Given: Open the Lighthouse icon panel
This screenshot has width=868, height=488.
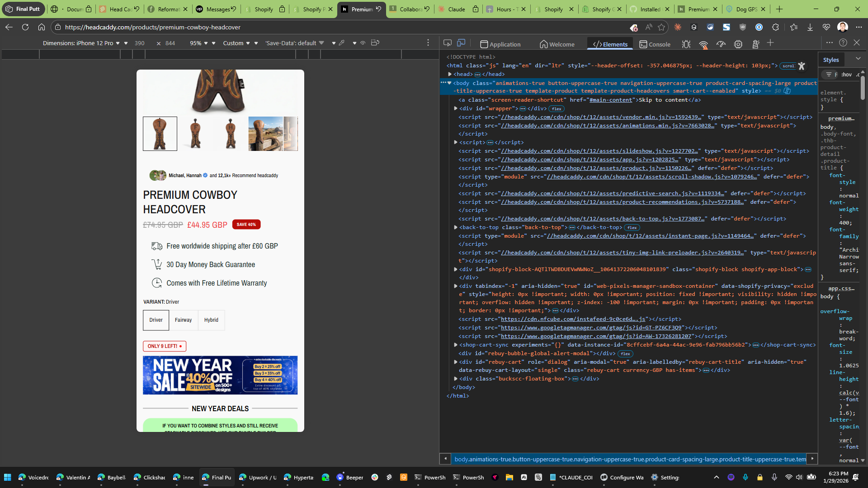Looking at the screenshot, I should [755, 44].
